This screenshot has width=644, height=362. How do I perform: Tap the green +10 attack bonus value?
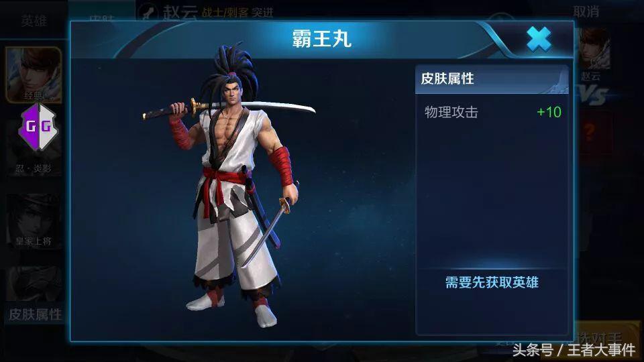[549, 112]
